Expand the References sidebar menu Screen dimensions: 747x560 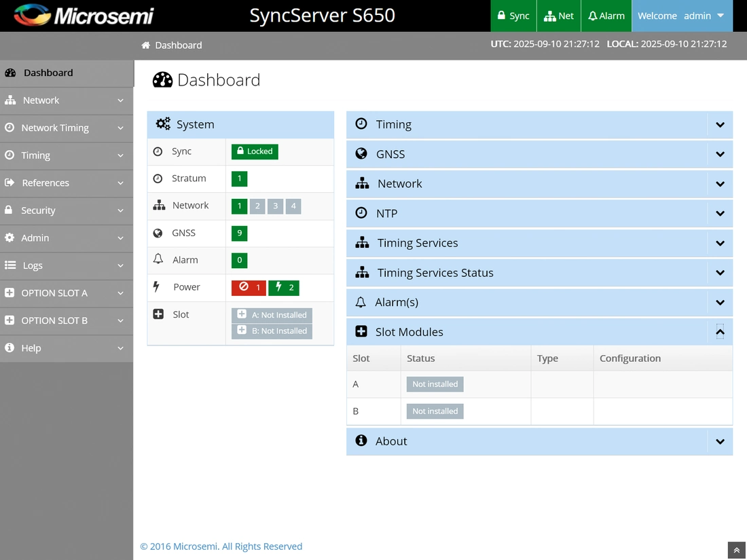[x=67, y=183]
